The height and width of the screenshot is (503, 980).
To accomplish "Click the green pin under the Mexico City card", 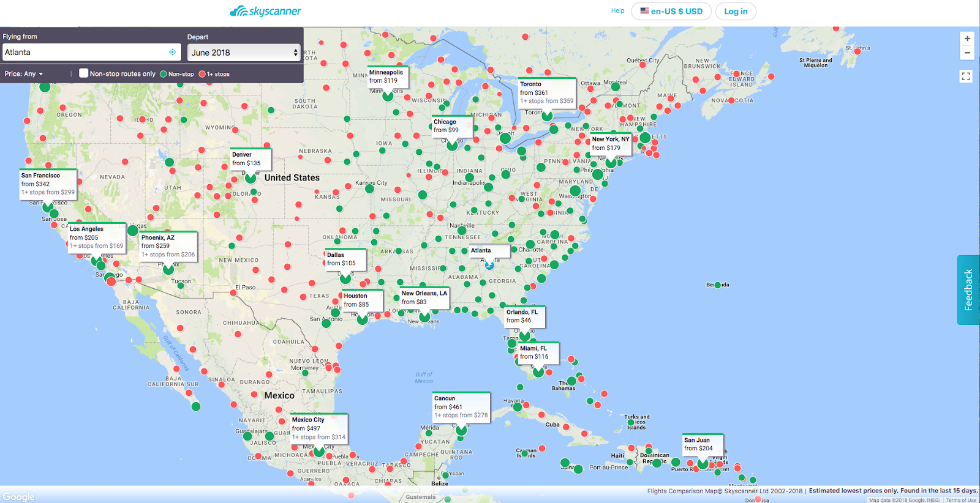I will 319,452.
